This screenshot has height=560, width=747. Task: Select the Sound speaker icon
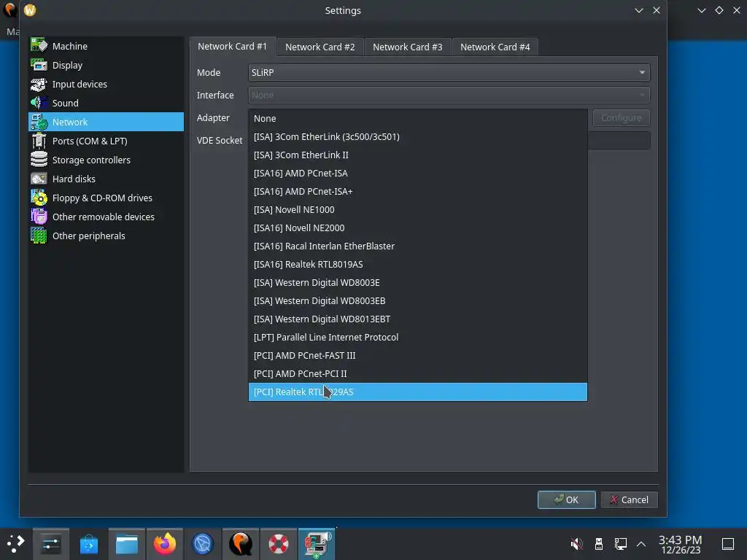point(39,103)
